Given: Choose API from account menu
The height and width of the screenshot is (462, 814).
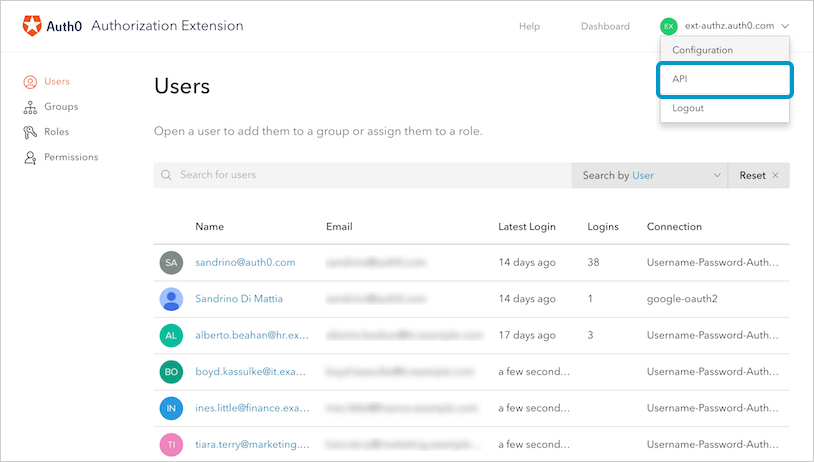Looking at the screenshot, I should click(x=725, y=79).
